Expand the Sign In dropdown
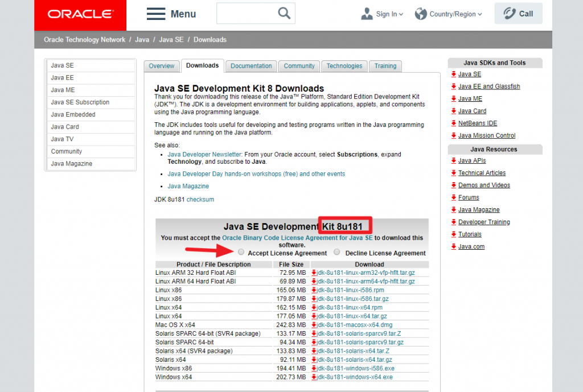The image size is (583, 392). [401, 14]
